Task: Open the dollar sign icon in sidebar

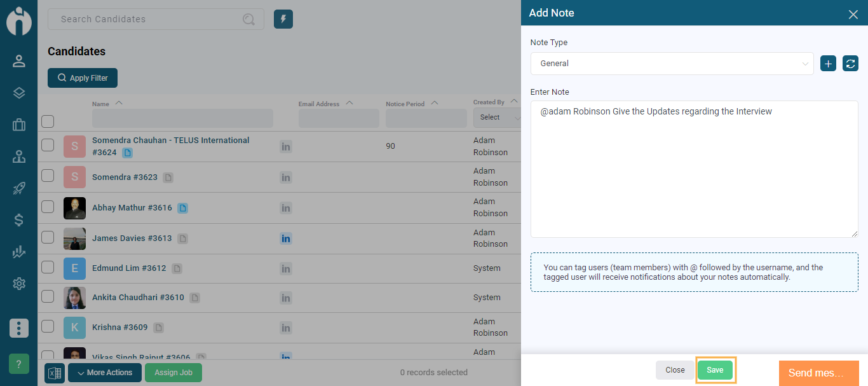Action: (19, 220)
